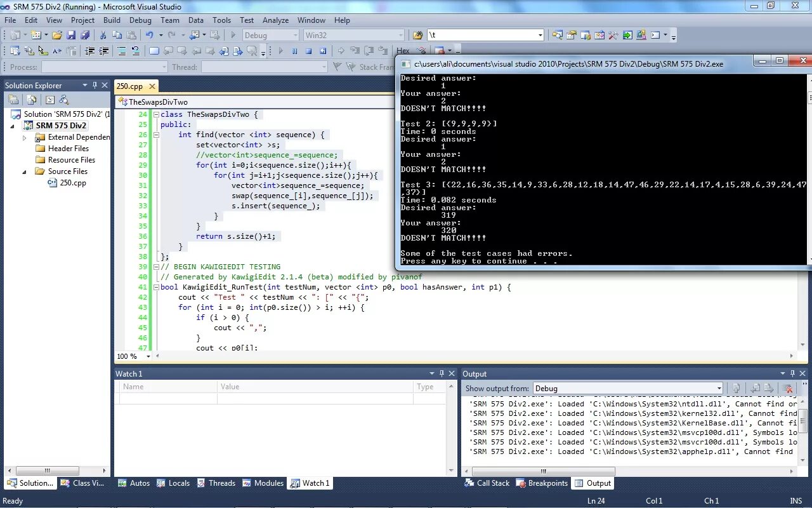Open the Toolbox wrench icon
The height and width of the screenshot is (508, 812).
[613, 35]
